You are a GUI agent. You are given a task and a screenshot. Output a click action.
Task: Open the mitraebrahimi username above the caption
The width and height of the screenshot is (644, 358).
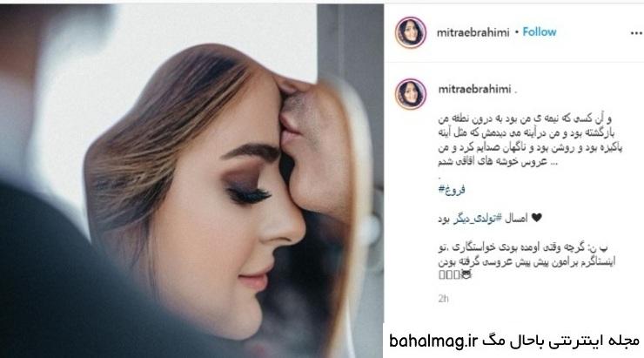click(474, 89)
